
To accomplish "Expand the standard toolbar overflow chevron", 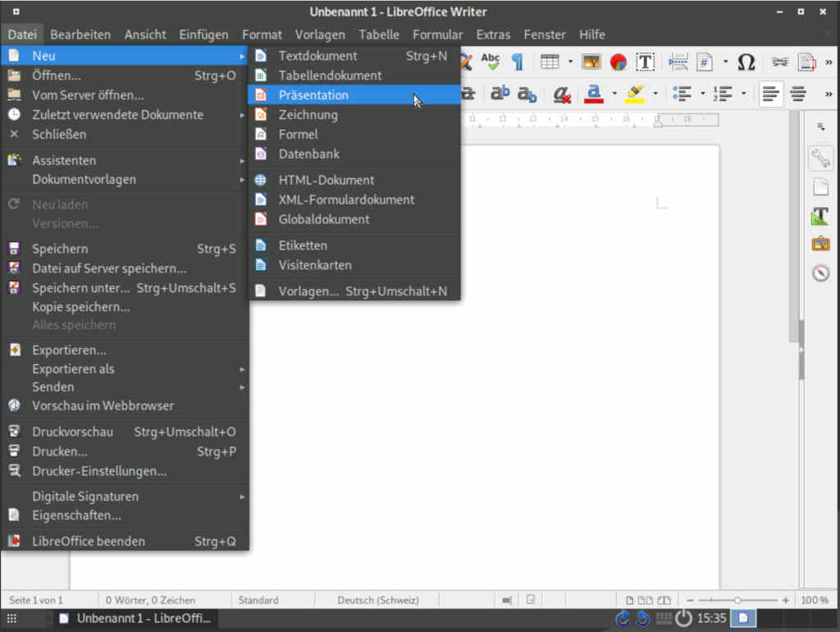I will tap(829, 62).
